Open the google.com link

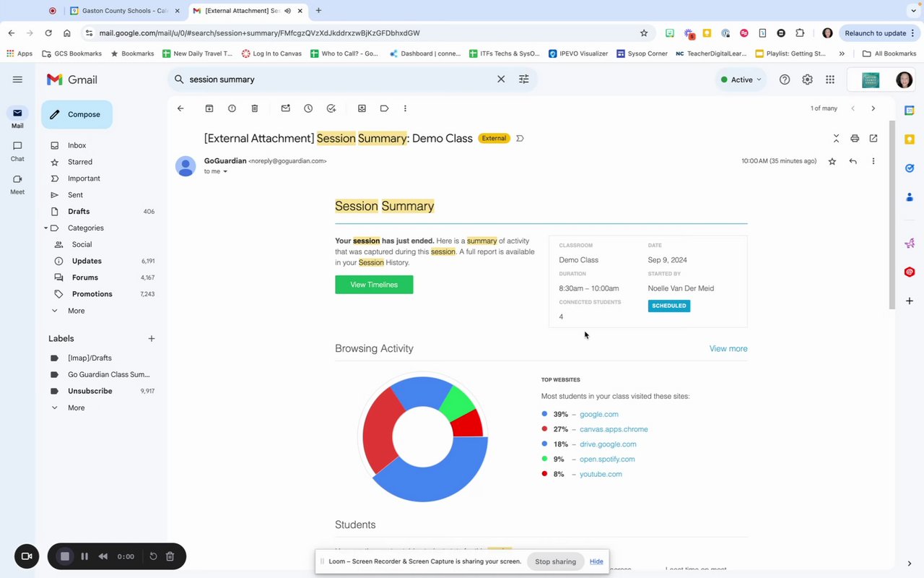click(x=599, y=415)
